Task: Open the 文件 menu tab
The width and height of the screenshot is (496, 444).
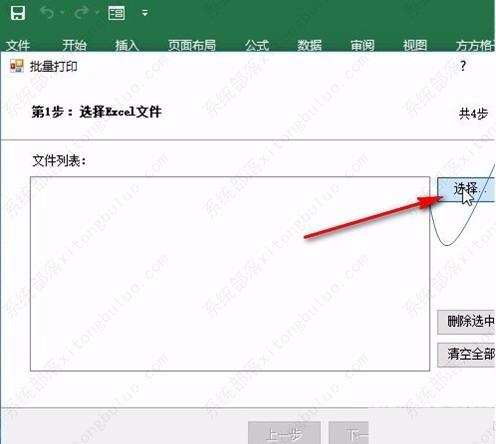Action: point(18,45)
